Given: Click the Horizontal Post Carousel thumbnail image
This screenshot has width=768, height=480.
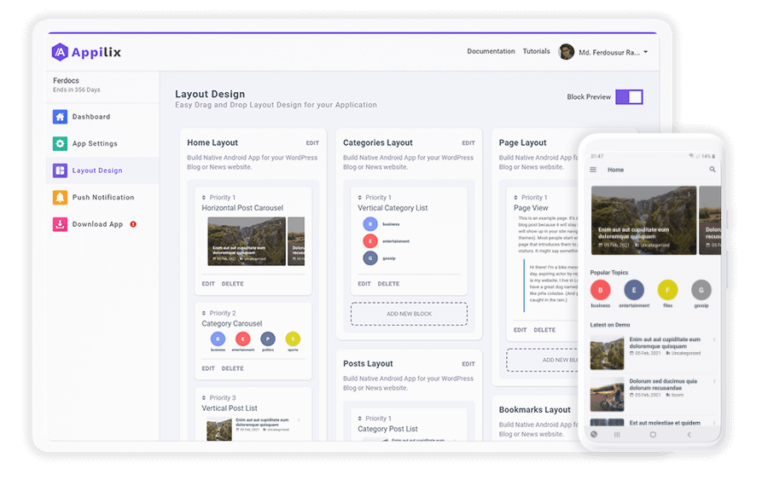Looking at the screenshot, I should 246,241.
